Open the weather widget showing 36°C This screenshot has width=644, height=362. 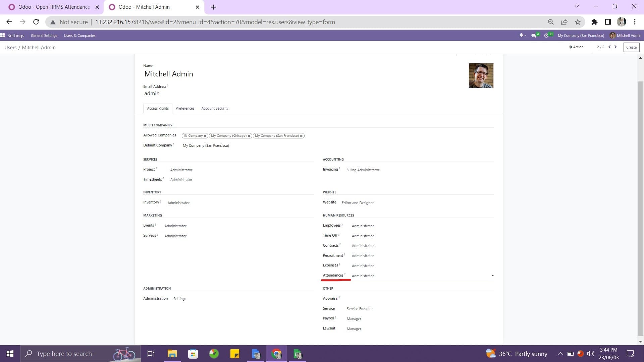[517, 354]
